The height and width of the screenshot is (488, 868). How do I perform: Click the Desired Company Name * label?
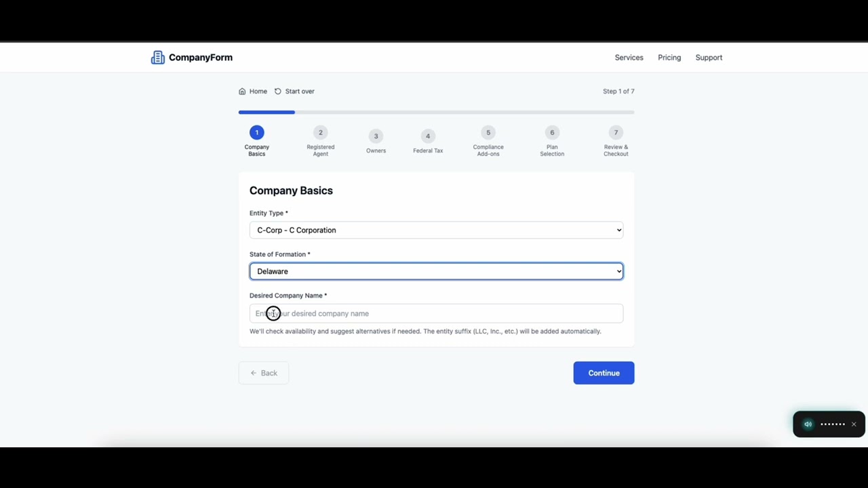point(288,296)
